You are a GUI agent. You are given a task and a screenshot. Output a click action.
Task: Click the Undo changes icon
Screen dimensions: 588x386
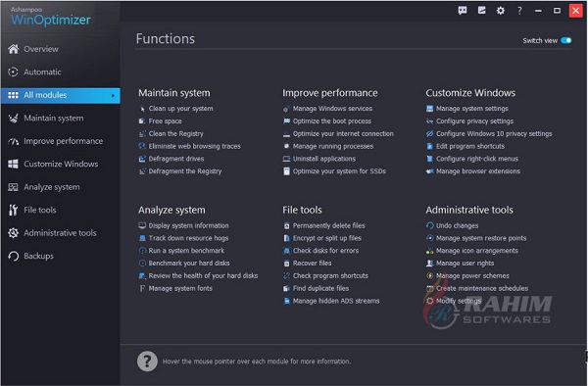click(x=430, y=225)
